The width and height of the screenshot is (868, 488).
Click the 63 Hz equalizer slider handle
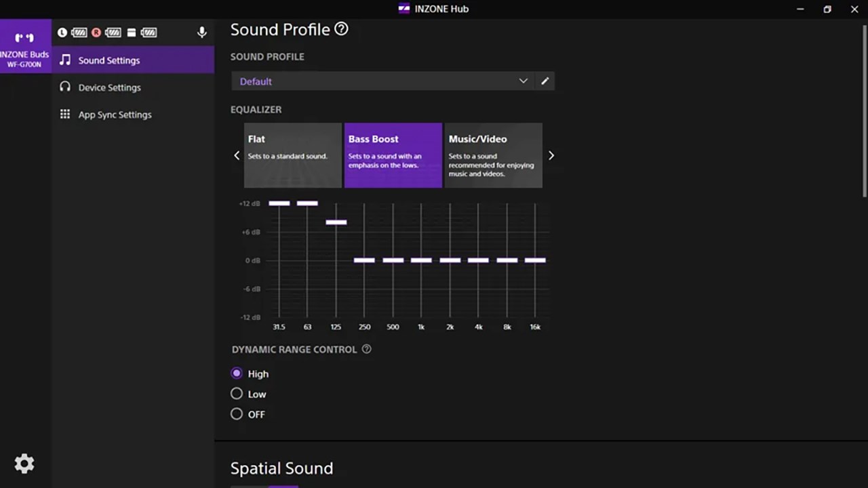[x=307, y=203]
